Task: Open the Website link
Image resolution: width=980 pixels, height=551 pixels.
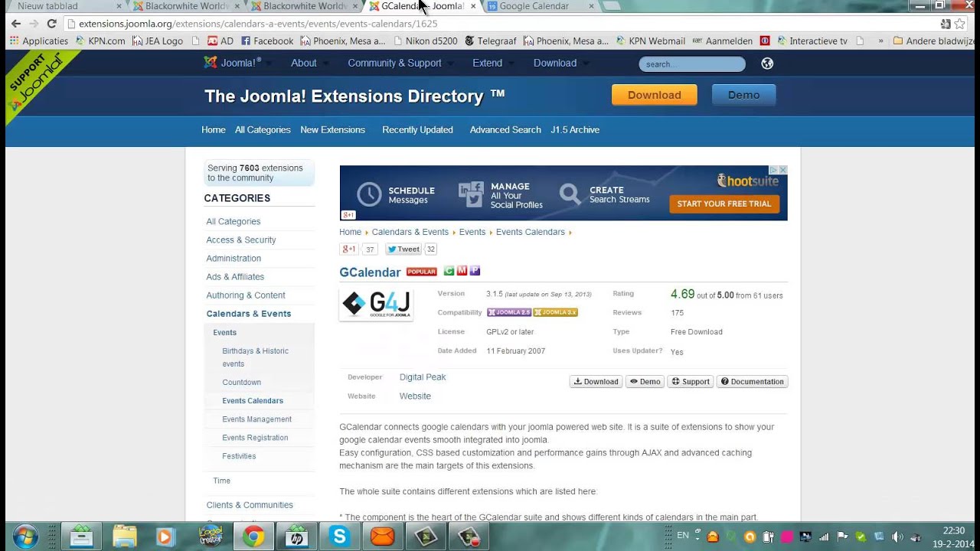Action: [x=415, y=396]
